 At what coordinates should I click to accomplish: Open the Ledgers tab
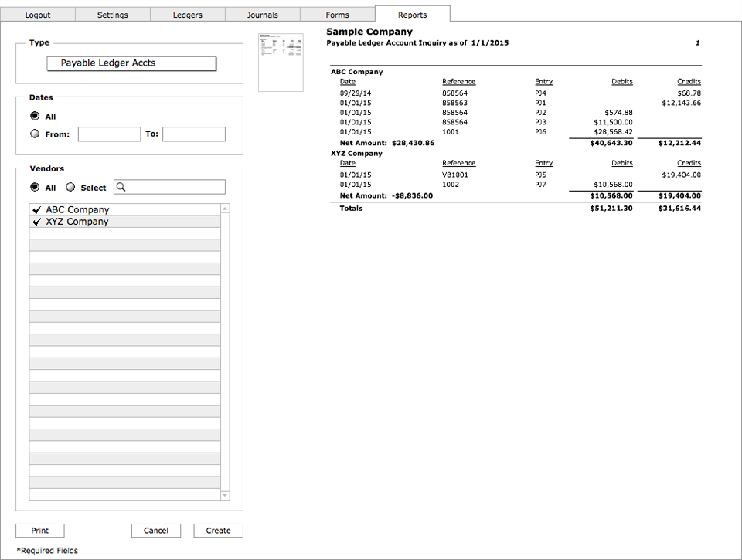tap(187, 15)
